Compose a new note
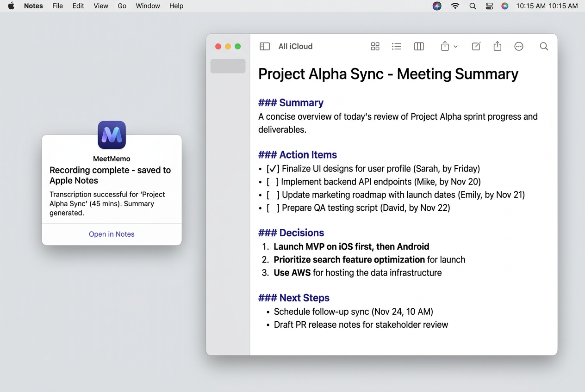The width and height of the screenshot is (585, 392). pyautogui.click(x=476, y=46)
